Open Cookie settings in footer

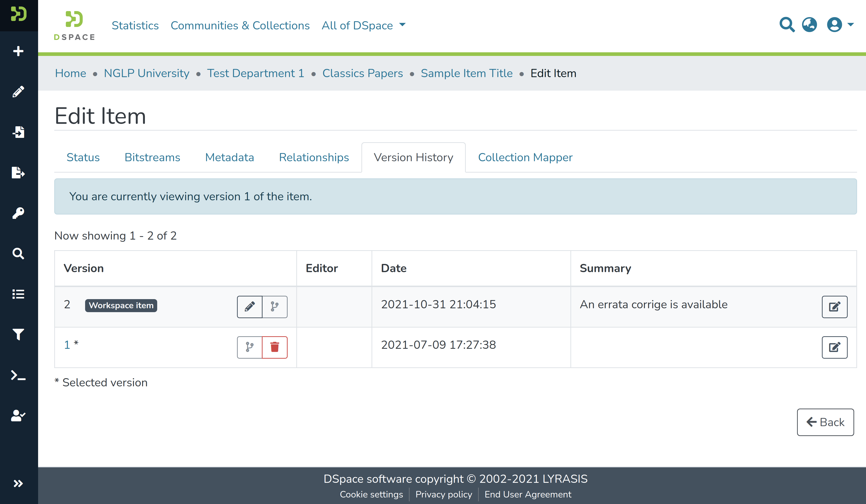pyautogui.click(x=371, y=494)
